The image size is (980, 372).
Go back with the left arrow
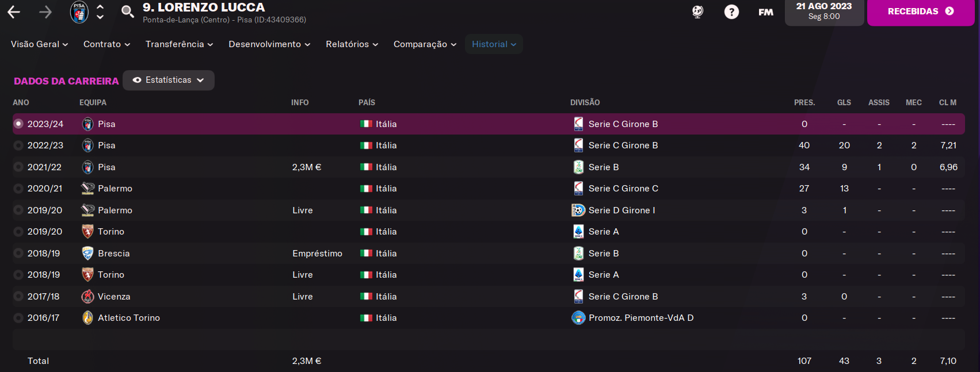pos(14,12)
